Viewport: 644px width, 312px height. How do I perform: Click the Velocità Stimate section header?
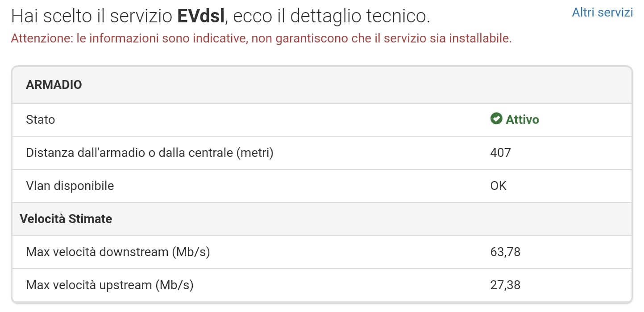pos(66,219)
